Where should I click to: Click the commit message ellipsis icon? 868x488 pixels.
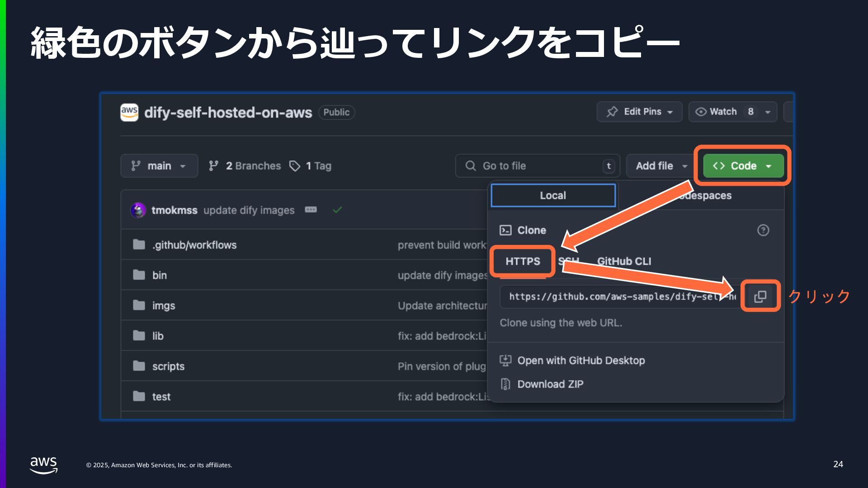pyautogui.click(x=311, y=210)
